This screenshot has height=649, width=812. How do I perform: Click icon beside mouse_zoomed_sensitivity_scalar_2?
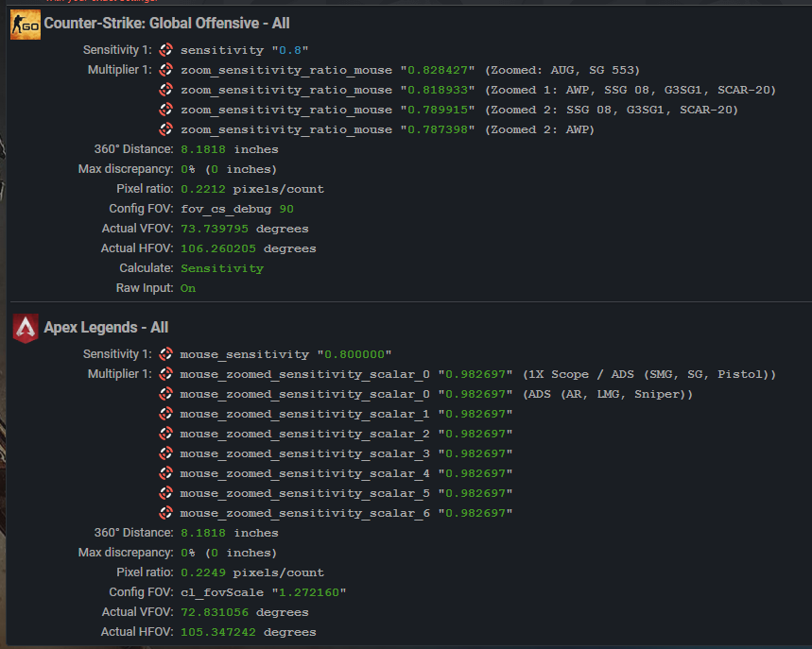tap(165, 434)
